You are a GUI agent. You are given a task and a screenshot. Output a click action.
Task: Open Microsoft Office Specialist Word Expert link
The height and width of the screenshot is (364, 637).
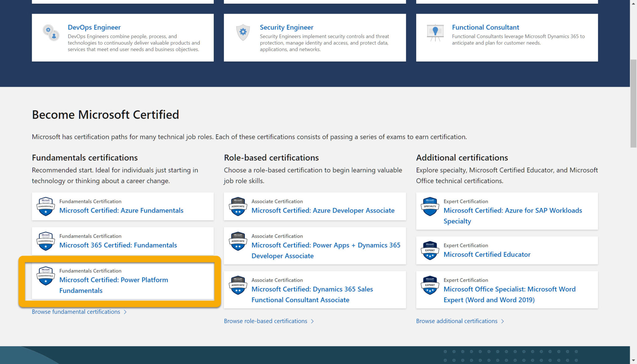coord(509,294)
